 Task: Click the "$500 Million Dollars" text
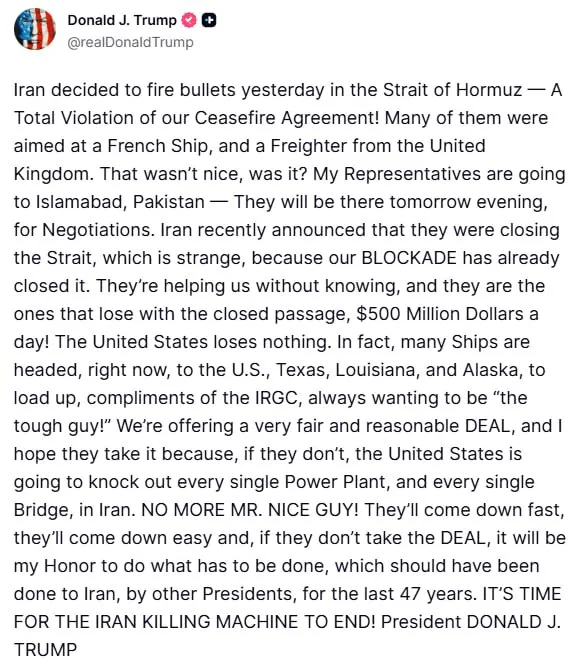440,314
